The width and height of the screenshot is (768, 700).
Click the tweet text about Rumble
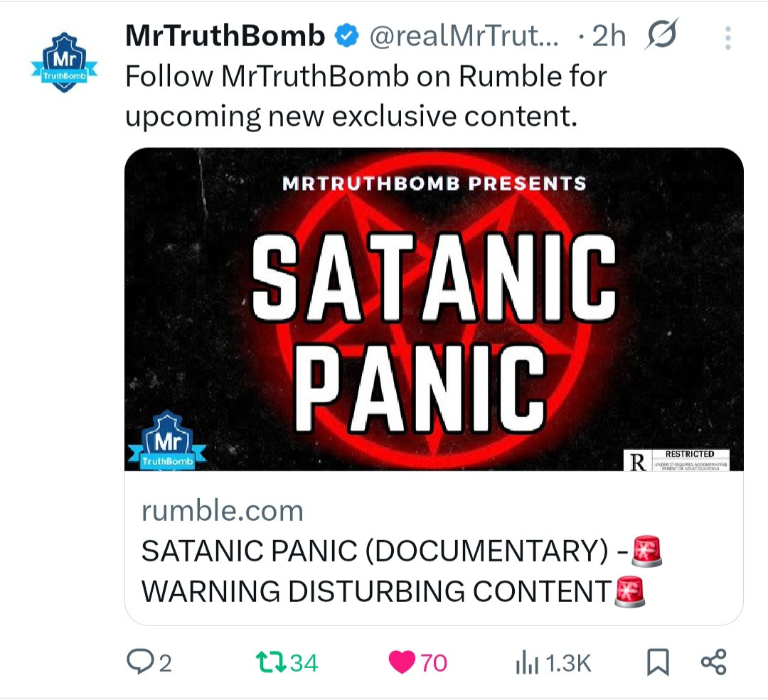pyautogui.click(x=366, y=97)
